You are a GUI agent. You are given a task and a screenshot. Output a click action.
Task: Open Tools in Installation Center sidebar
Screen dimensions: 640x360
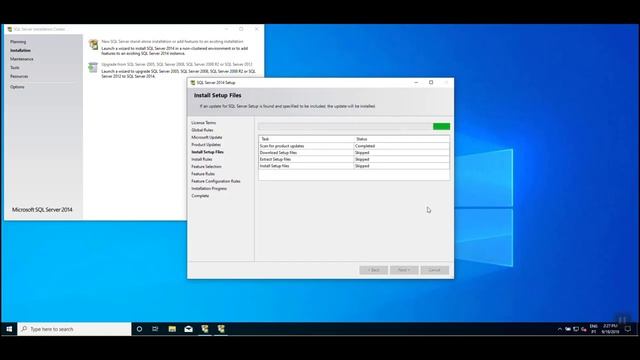point(15,67)
